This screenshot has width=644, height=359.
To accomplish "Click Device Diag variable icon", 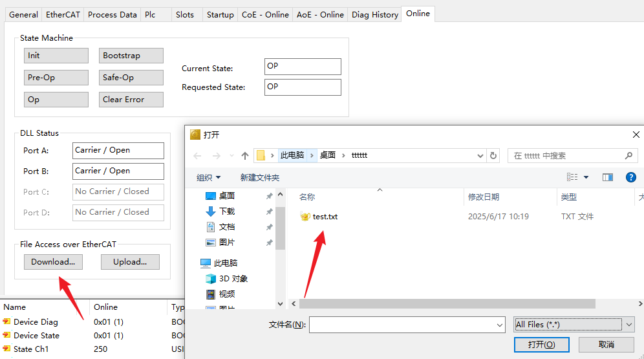I will click(x=6, y=321).
